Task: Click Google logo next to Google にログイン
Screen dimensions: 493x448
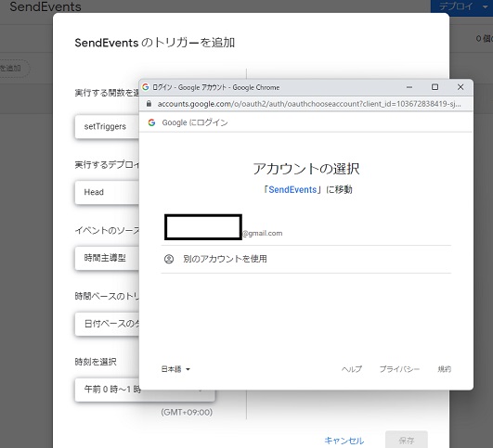Action: click(151, 122)
